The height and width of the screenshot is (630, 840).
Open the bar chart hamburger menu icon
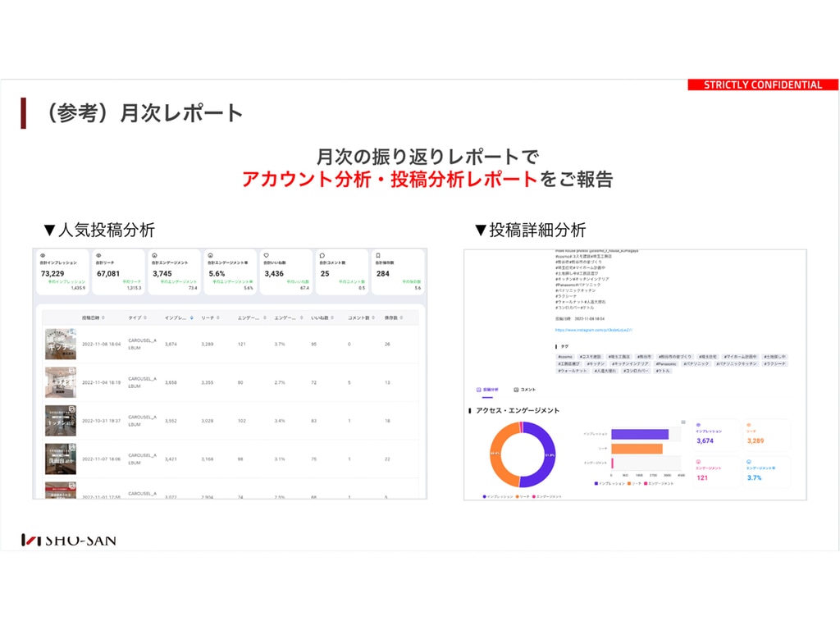(x=682, y=422)
